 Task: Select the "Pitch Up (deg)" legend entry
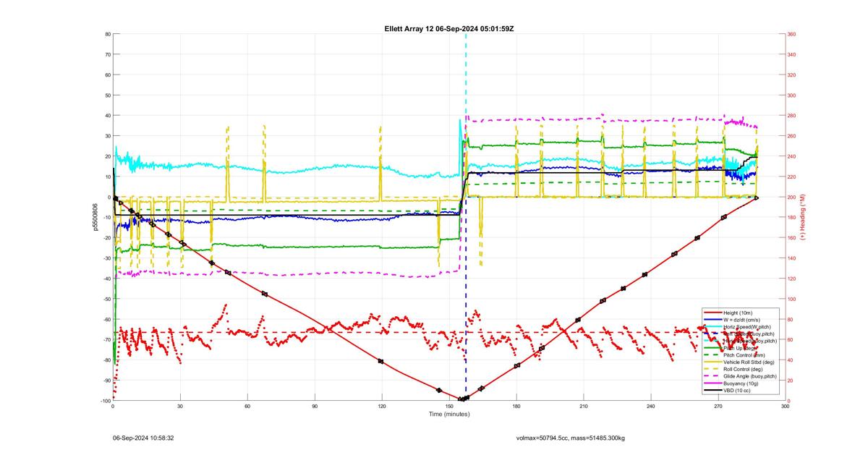tap(741, 348)
